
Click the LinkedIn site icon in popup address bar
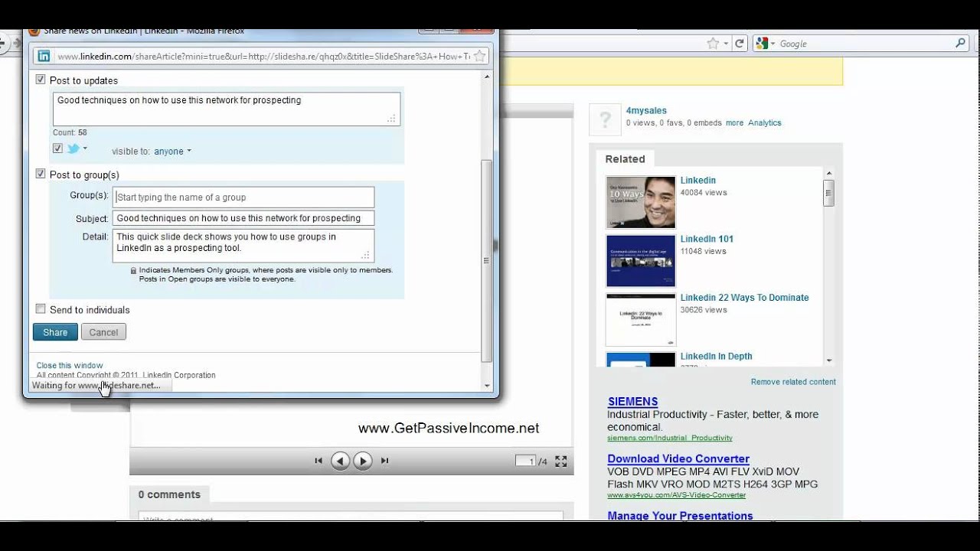[44, 56]
